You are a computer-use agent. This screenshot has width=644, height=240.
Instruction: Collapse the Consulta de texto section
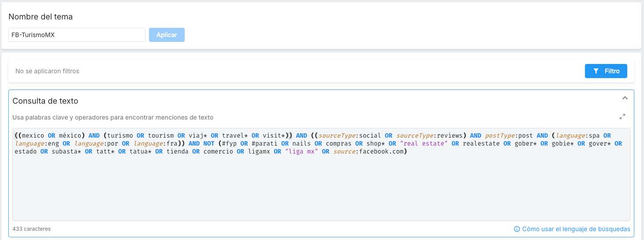(x=625, y=98)
